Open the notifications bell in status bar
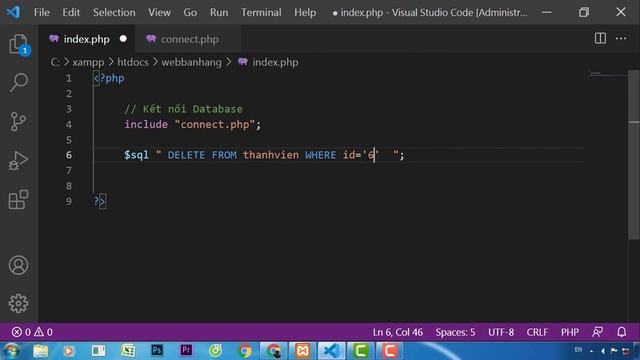Viewport: 640px width, 360px height. [621, 332]
